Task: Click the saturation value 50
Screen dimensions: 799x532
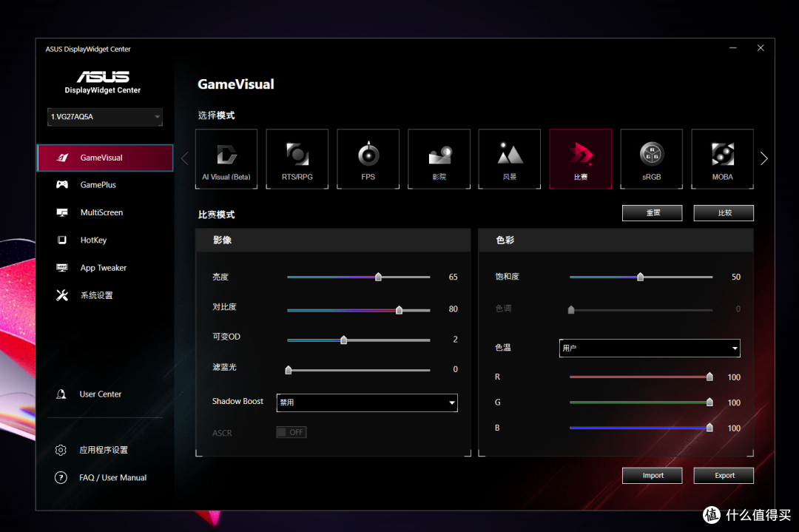Action: (736, 277)
